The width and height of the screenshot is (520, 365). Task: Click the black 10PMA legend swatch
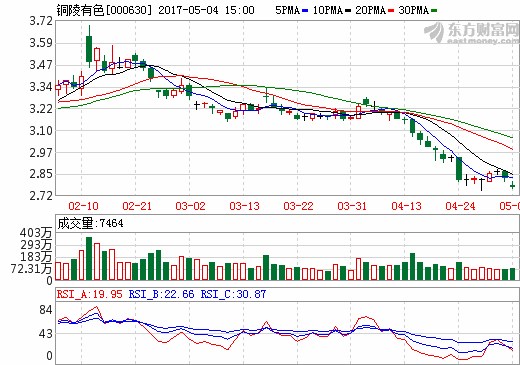tap(348, 11)
